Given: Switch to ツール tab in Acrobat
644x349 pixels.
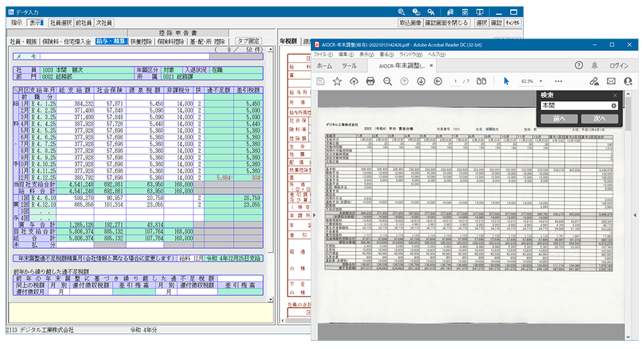Looking at the screenshot, I should [349, 66].
